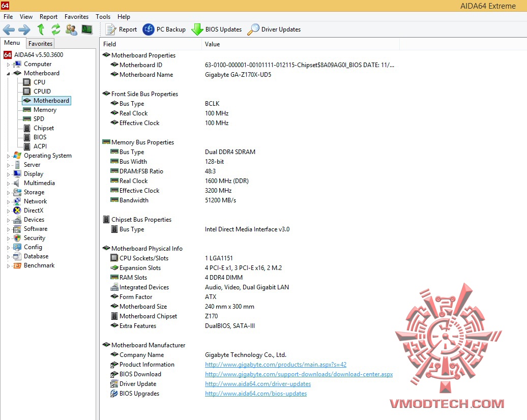Select the Software category icon
Viewport: 527px width, 420px height.
pos(17,229)
